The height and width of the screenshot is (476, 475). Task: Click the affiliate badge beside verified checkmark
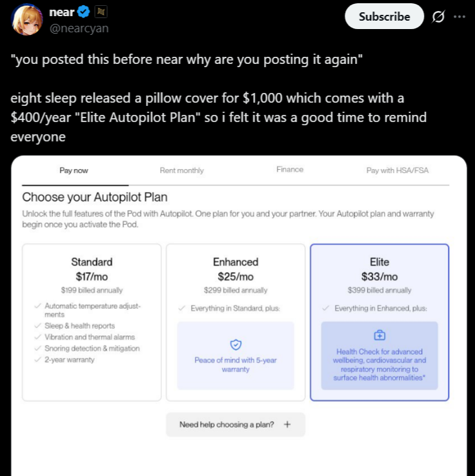pyautogui.click(x=100, y=12)
